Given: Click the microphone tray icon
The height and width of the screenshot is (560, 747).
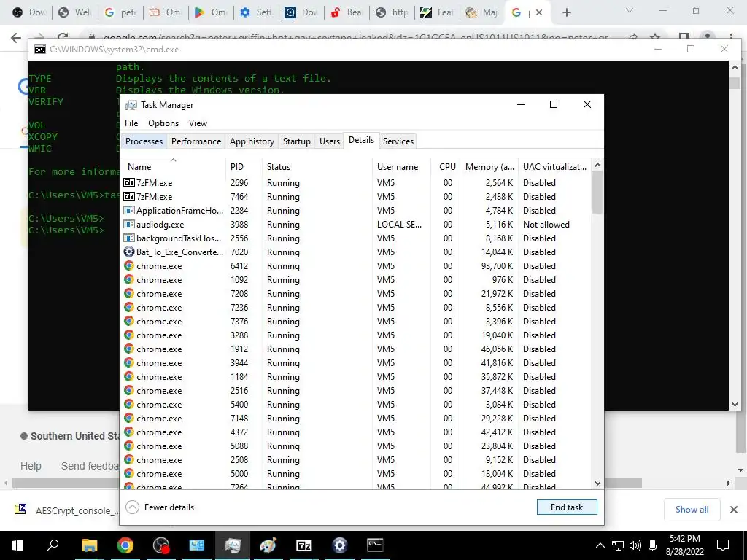Looking at the screenshot, I should [x=653, y=545].
